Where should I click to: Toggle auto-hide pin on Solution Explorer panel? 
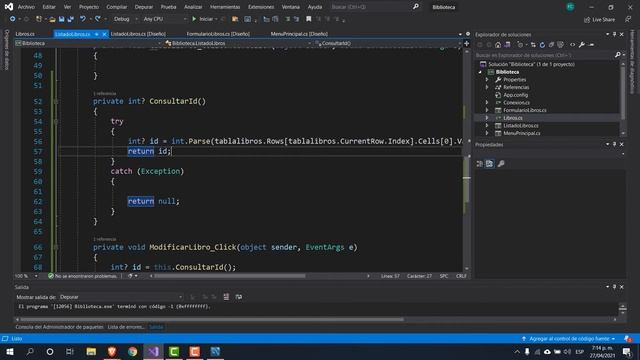[614, 35]
